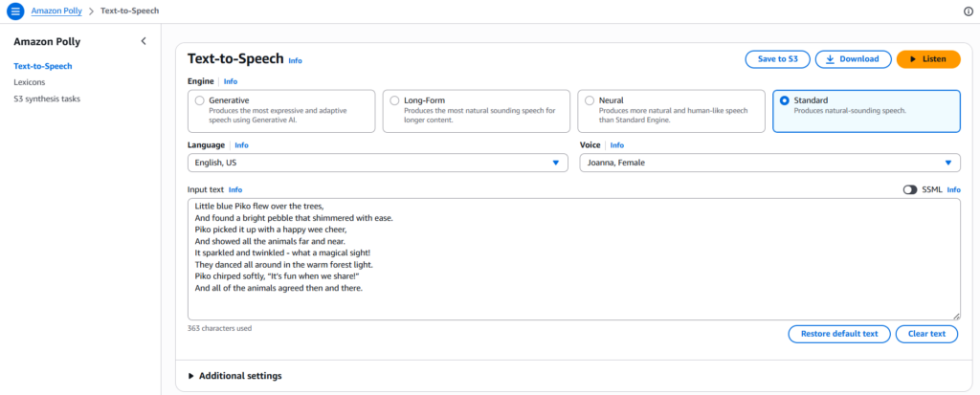The height and width of the screenshot is (395, 980).
Task: Collapse the Amazon Polly side panel arrow
Action: 144,41
